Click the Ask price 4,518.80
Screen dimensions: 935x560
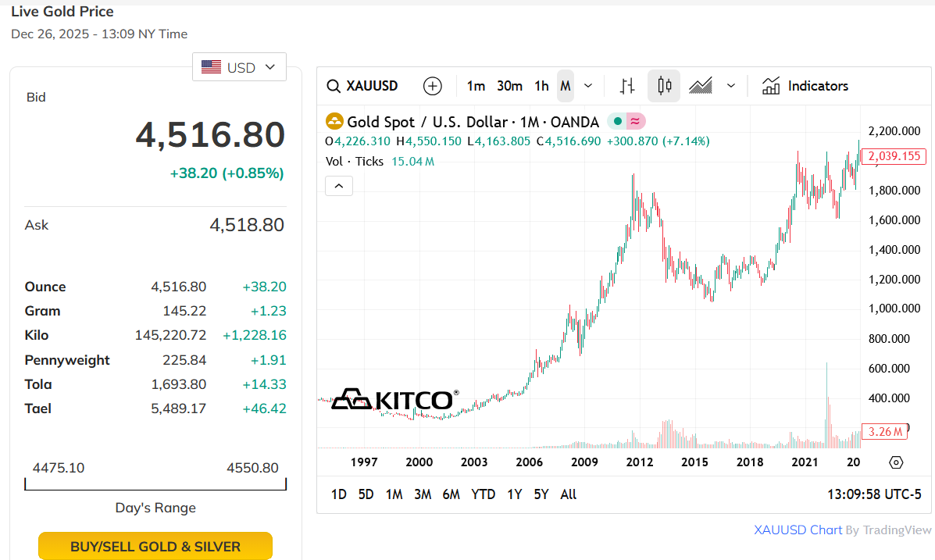(x=247, y=225)
